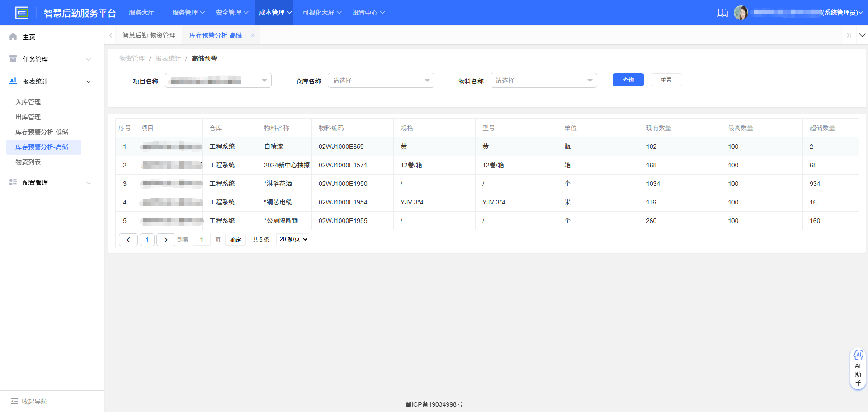Open 任务管理 via its sidebar icon
Viewport: 868px width, 412px height.
[x=13, y=59]
